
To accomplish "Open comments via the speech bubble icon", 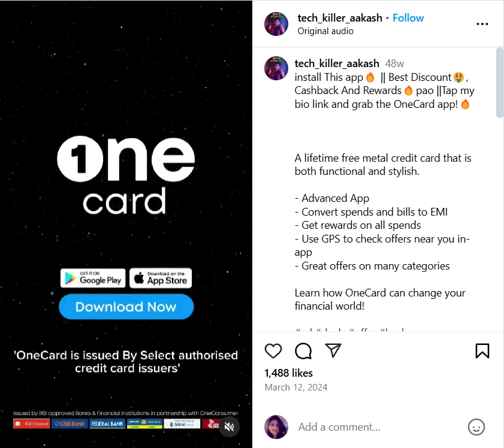I will [303, 351].
